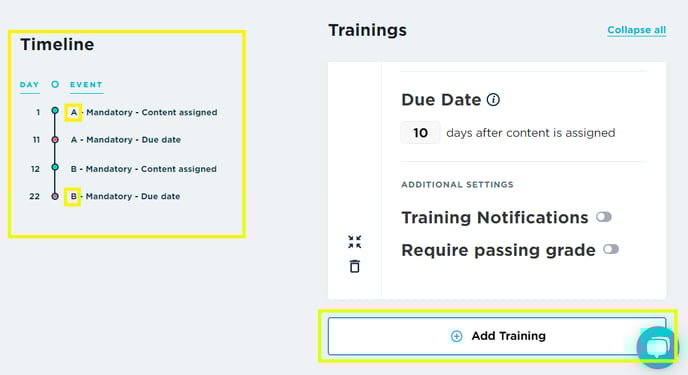Select day 22 timeline dot
688x375 pixels.
pos(55,196)
